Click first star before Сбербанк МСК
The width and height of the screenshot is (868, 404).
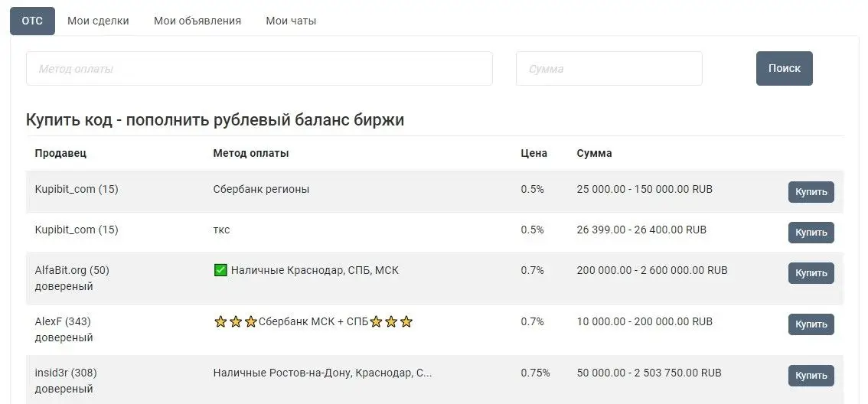(220, 322)
